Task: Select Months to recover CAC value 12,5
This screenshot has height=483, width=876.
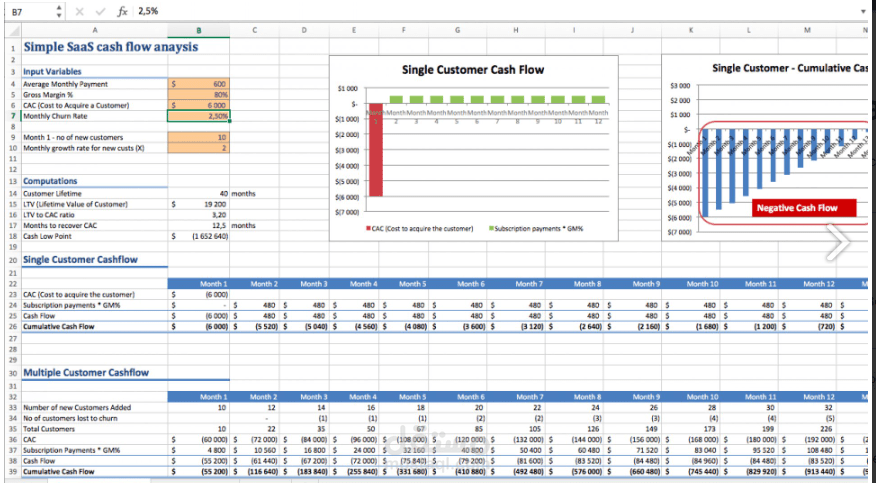Action: pyautogui.click(x=198, y=226)
